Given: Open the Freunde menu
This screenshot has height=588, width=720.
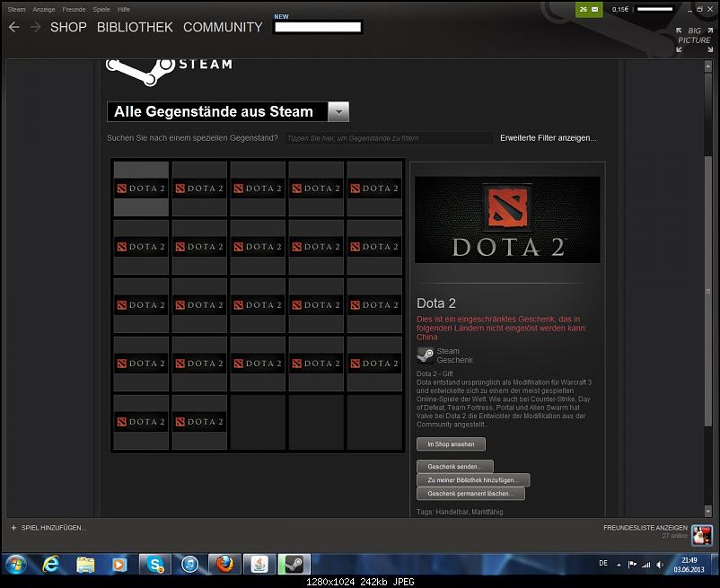Looking at the screenshot, I should pos(74,9).
